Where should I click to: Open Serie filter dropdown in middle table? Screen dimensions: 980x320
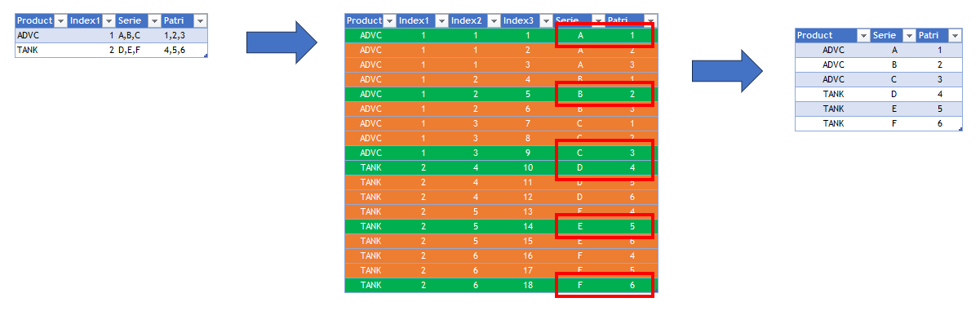598,20
